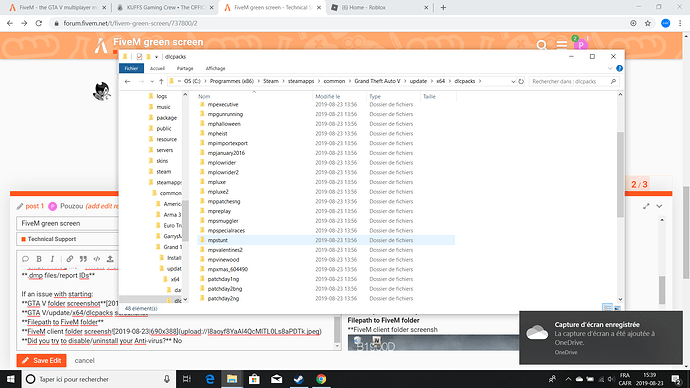Image resolution: width=690 pixels, height=388 pixels.
Task: Click the Save Edit button
Action: pos(42,360)
